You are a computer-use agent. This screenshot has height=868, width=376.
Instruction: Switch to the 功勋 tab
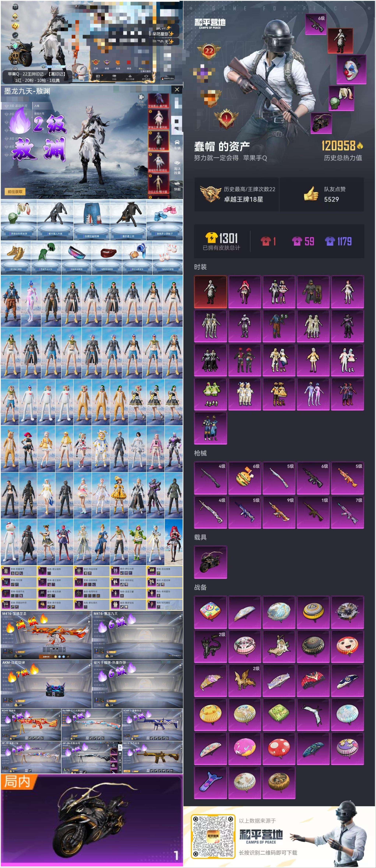tap(114, 77)
